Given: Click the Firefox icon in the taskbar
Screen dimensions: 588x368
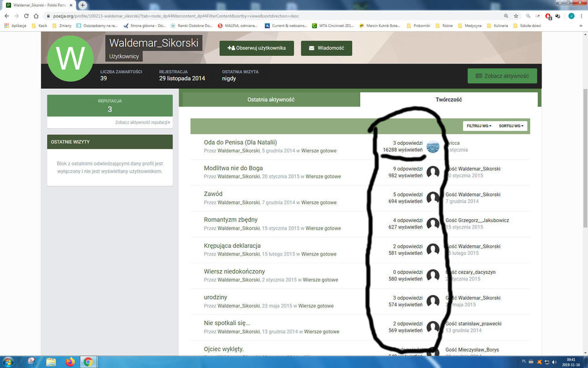Looking at the screenshot, I should click(x=70, y=362).
